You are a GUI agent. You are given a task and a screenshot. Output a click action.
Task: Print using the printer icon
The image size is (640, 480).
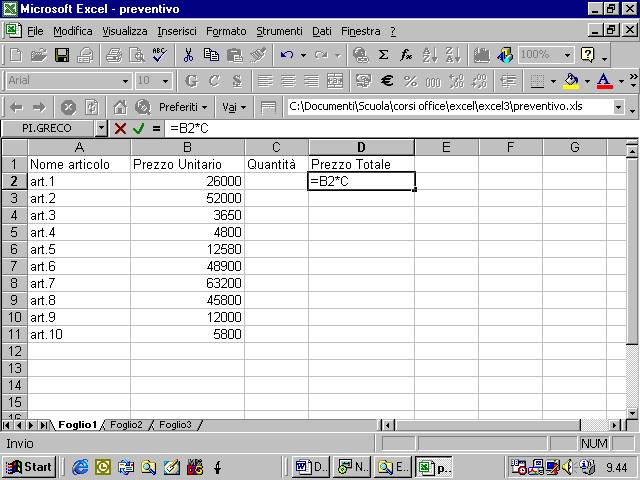coord(113,55)
